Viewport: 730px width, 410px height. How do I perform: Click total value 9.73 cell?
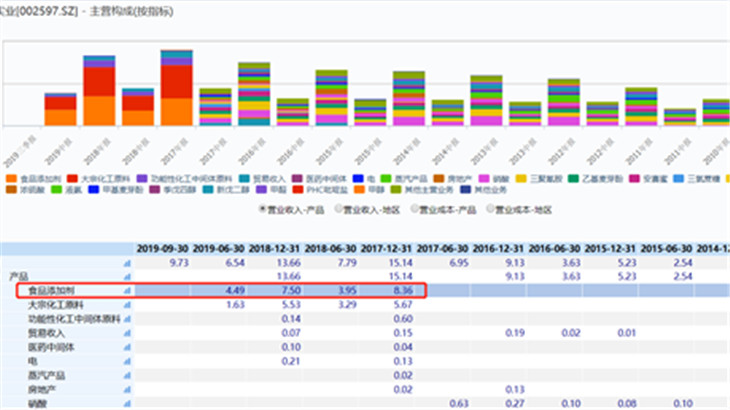(x=179, y=263)
